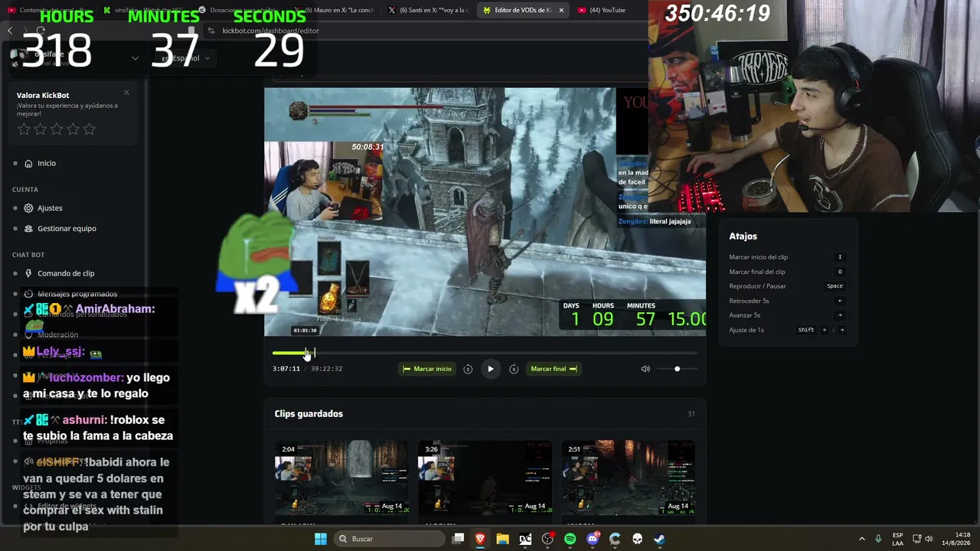The height and width of the screenshot is (551, 980).
Task: Click the Ajustes gear icon
Action: [x=28, y=208]
